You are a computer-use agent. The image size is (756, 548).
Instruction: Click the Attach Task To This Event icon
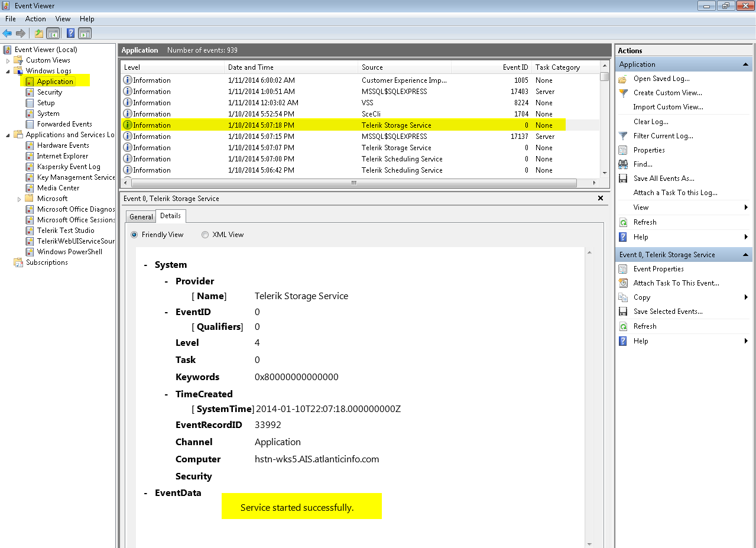623,283
